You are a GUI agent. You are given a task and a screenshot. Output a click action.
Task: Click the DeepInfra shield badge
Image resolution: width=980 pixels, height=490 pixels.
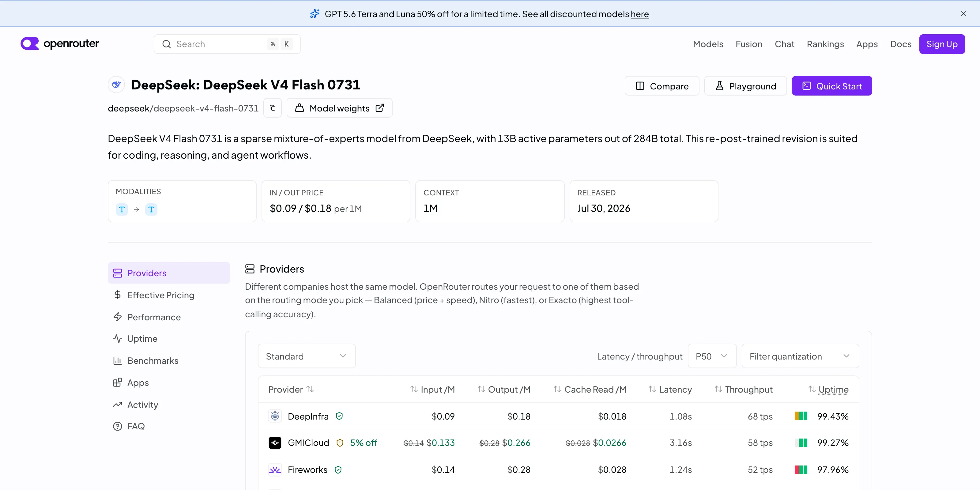(x=339, y=416)
